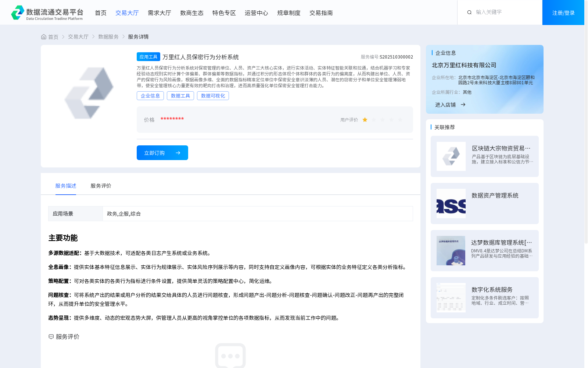Click the search magnifier icon

click(469, 12)
